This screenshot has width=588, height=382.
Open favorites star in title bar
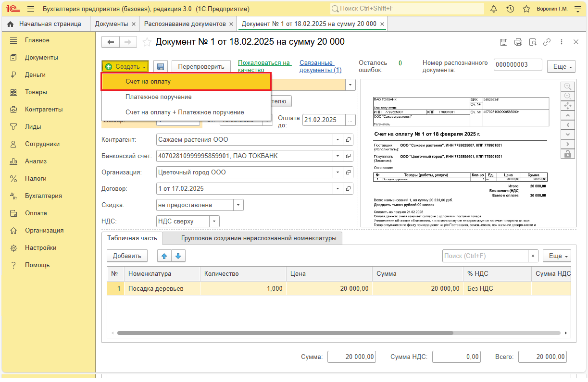coord(526,9)
